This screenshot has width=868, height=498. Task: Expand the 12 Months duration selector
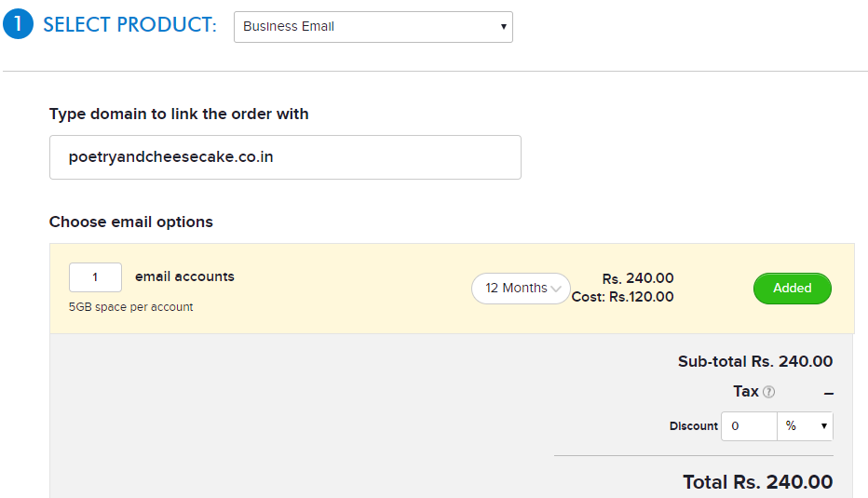click(521, 289)
